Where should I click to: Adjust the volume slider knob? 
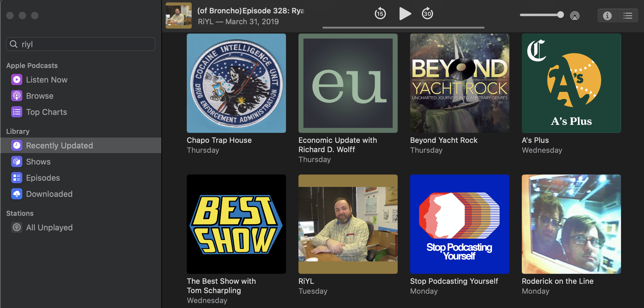[560, 15]
